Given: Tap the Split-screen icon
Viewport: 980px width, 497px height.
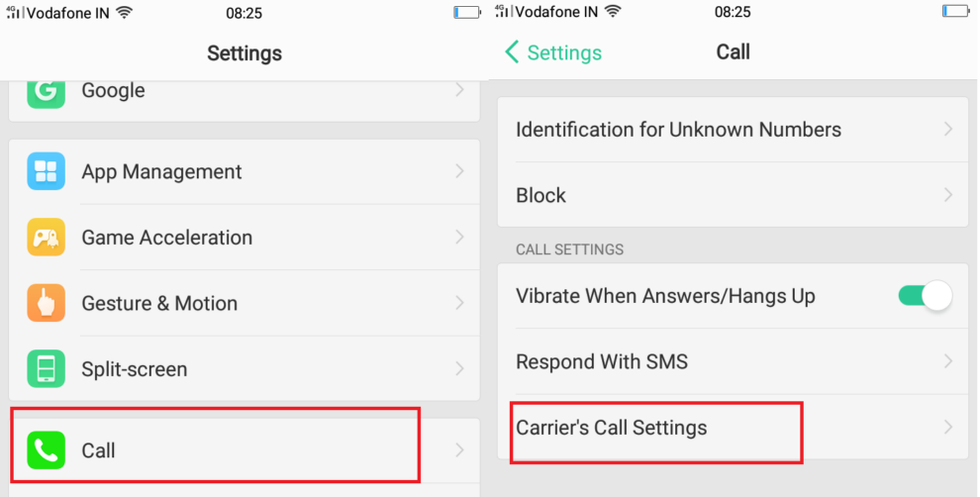Looking at the screenshot, I should pos(46,369).
